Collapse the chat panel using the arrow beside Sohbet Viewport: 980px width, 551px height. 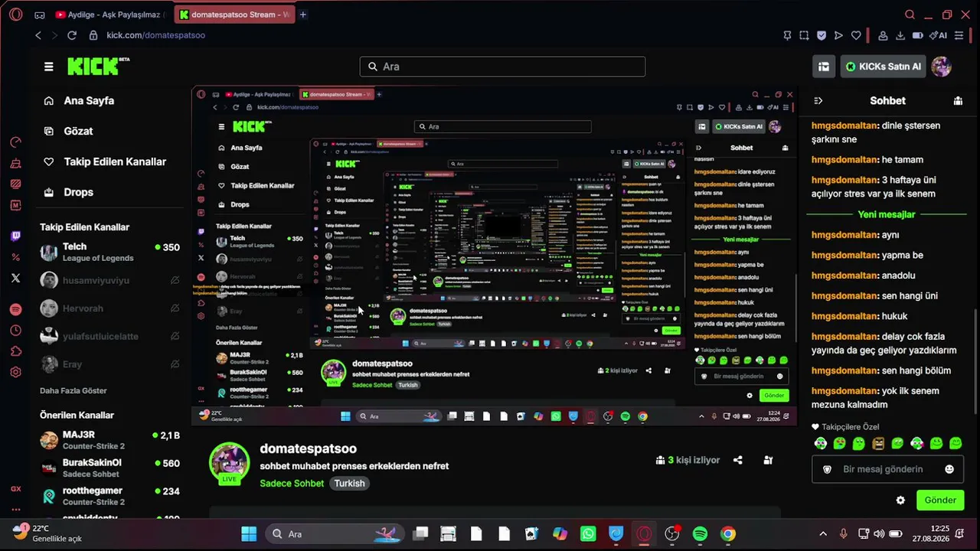818,100
